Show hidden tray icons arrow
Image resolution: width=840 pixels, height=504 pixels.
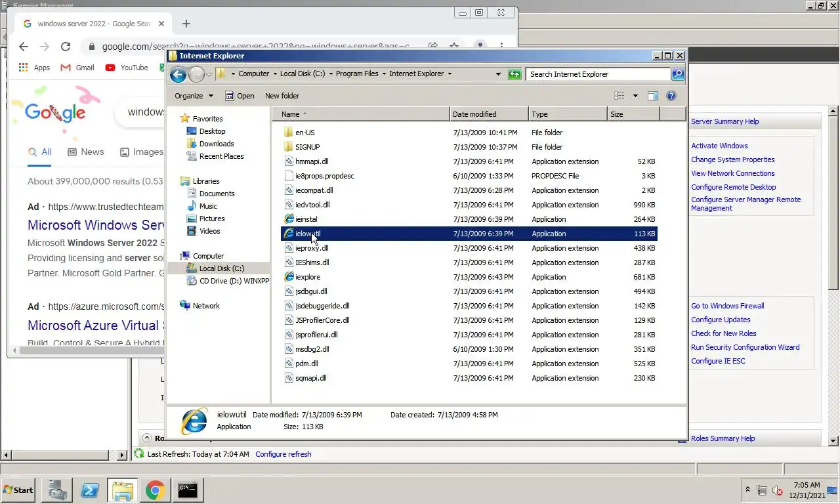click(x=747, y=490)
